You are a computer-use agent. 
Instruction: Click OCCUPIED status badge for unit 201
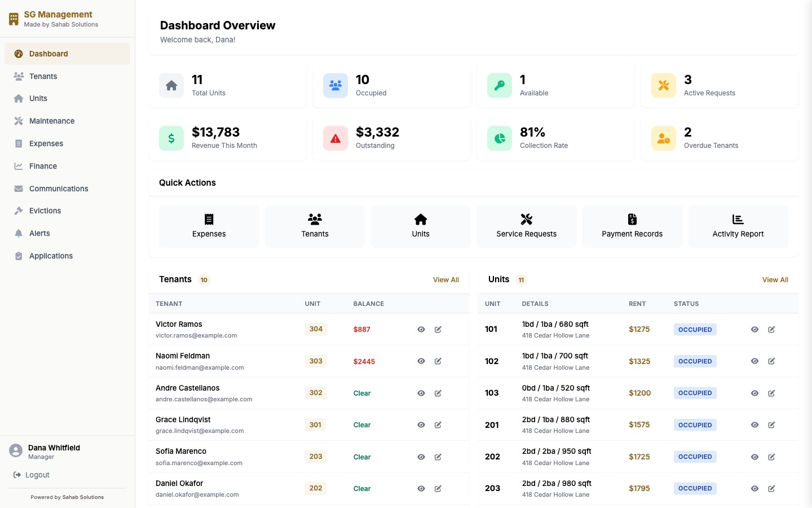click(x=695, y=425)
